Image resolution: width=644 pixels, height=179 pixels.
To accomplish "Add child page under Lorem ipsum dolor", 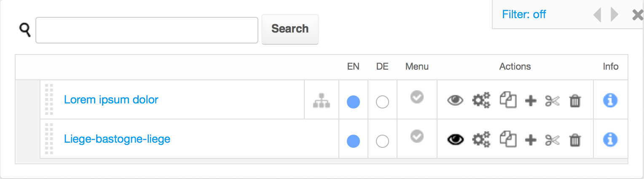I will 531,101.
